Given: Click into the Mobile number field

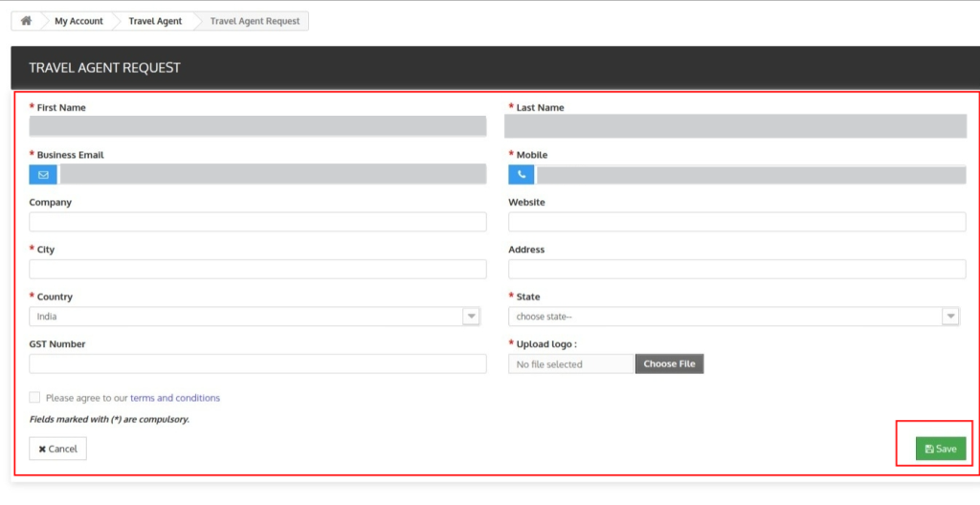Looking at the screenshot, I should point(751,175).
